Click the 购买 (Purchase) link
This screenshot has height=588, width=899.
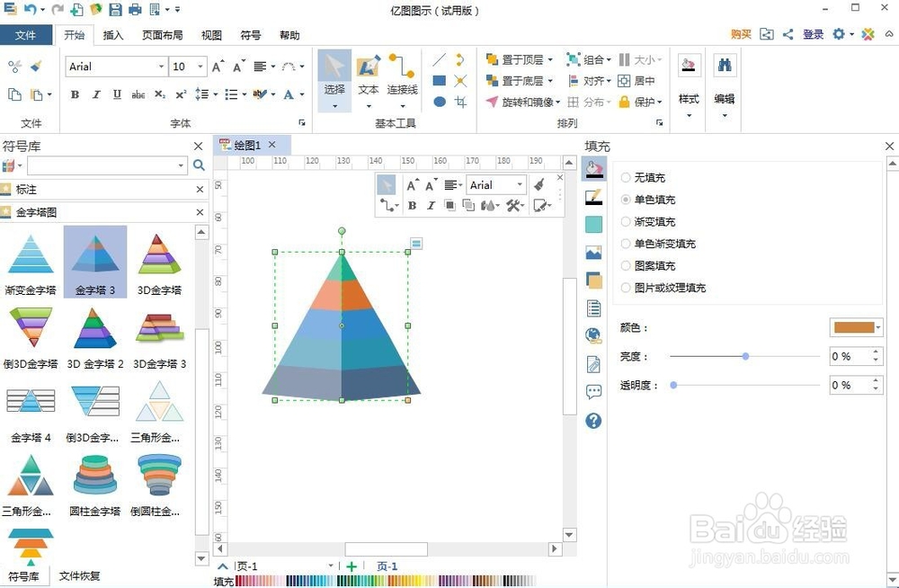point(739,34)
